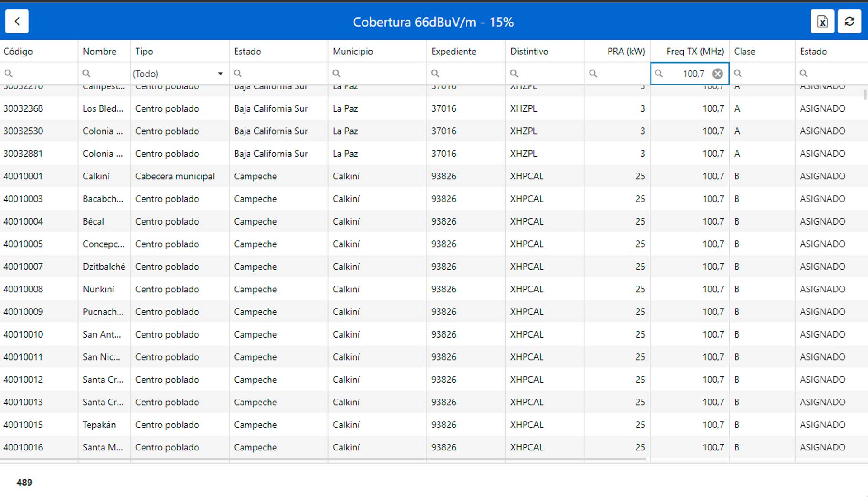This screenshot has width=868, height=497.
Task: Click ASIGNADO status in row 40010010
Action: pos(832,334)
